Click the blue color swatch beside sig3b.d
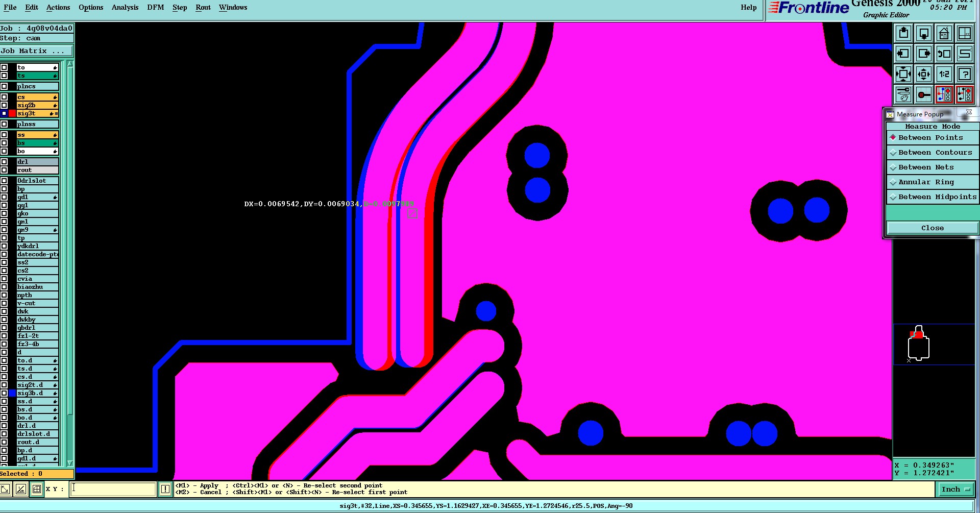Image resolution: width=980 pixels, height=513 pixels. click(12, 393)
